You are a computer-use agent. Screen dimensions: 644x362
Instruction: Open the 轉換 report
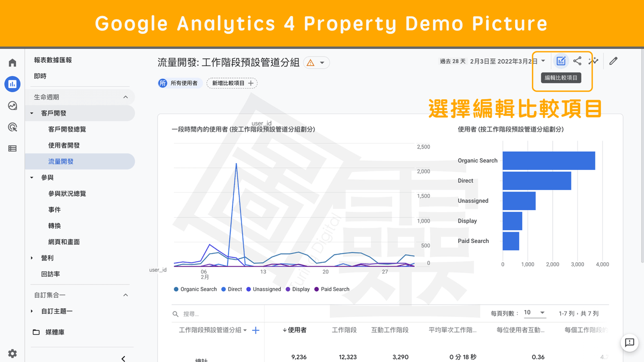[54, 226]
